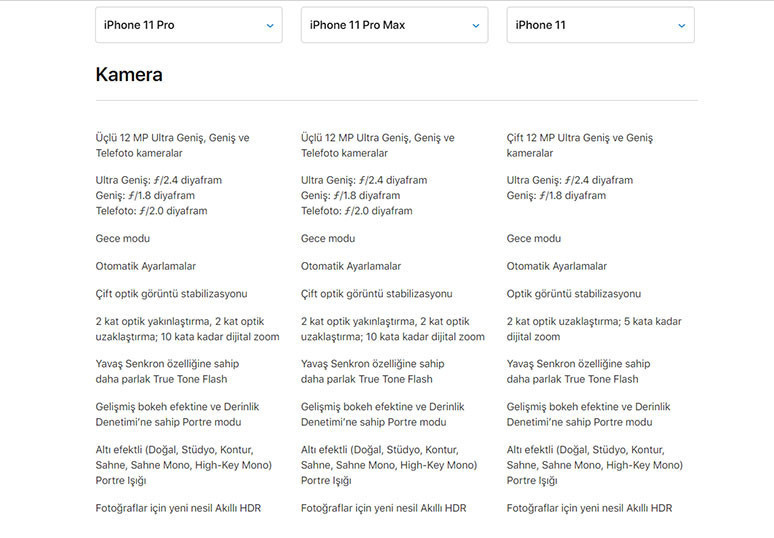Click 'Gelişmiş bokeh efektine' Portre modu text under iPhone 11
The height and width of the screenshot is (538, 774).
click(x=588, y=415)
